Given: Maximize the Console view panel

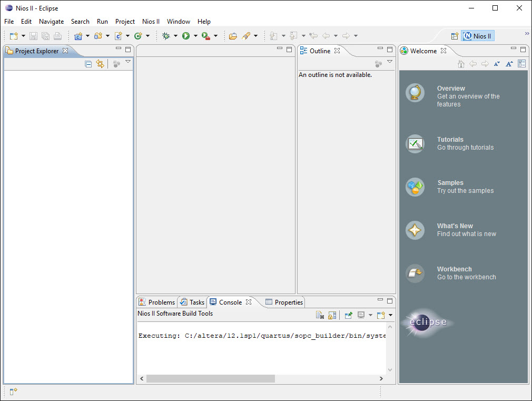Looking at the screenshot, I should [x=390, y=301].
